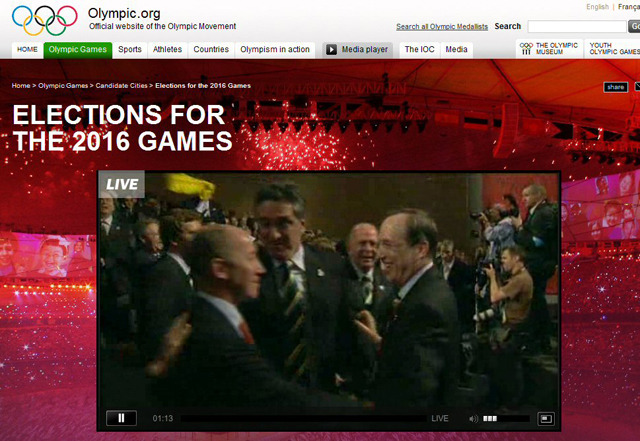Click Candidate Cities in the breadcrumb

[122, 86]
